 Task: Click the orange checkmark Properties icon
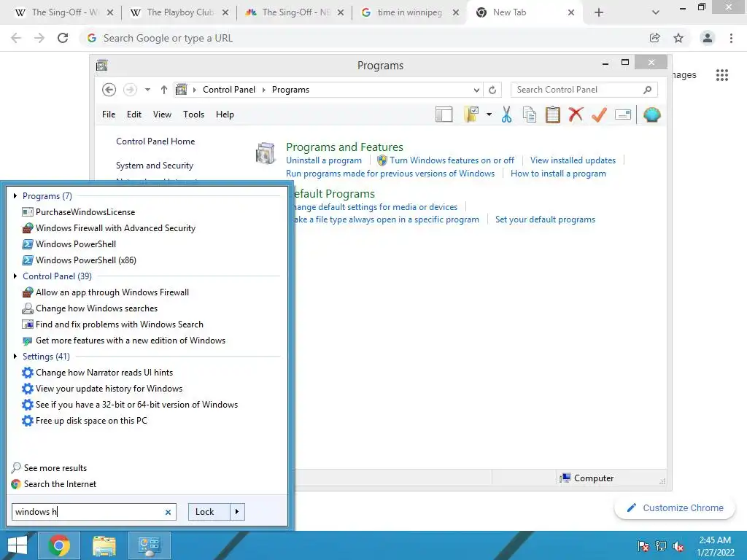click(599, 114)
